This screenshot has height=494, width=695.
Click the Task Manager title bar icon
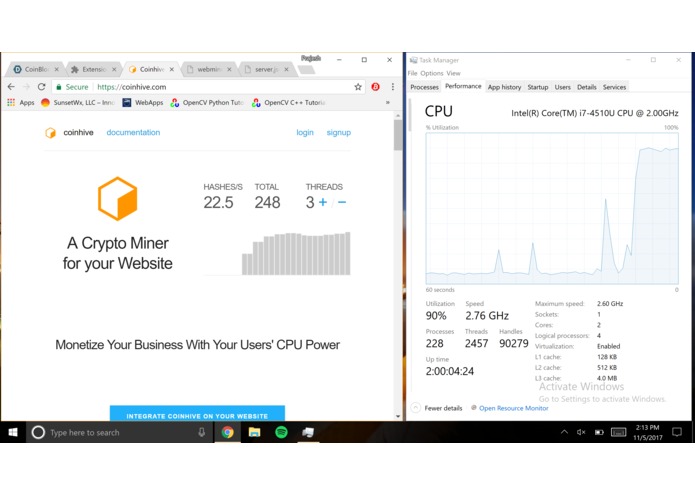pyautogui.click(x=414, y=60)
